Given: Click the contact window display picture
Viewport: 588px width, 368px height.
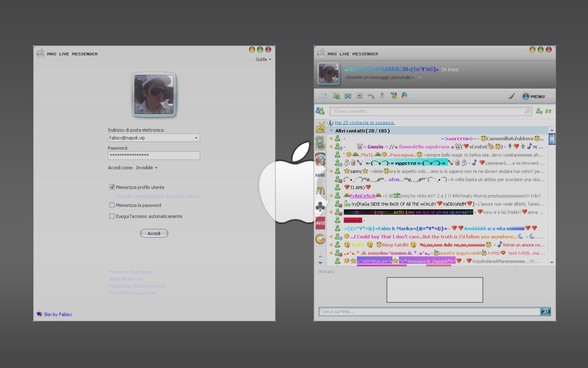Looking at the screenshot, I should click(328, 74).
